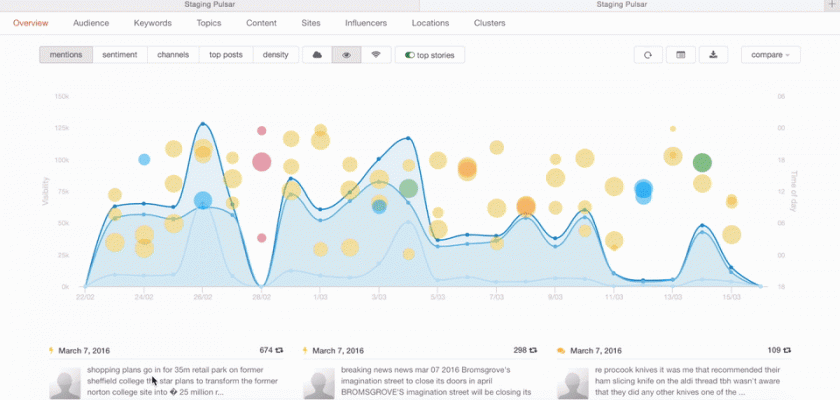Viewport: 840px width, 400px height.
Task: Click the refresh chart icon
Action: click(648, 55)
